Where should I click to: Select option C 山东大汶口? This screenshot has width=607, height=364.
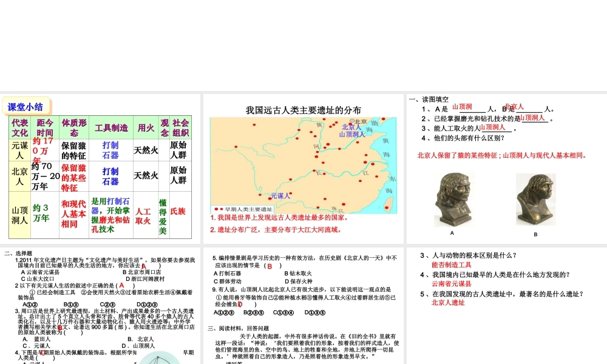point(38,278)
